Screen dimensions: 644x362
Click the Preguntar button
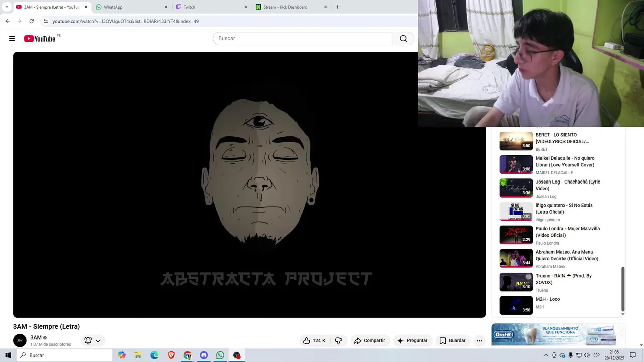tap(412, 341)
